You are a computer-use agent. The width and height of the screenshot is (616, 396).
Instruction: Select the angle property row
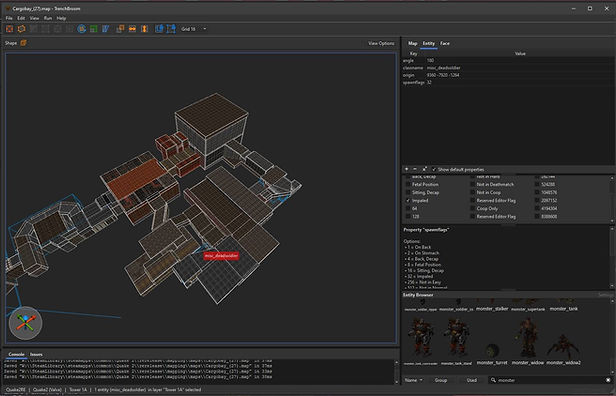pyautogui.click(x=507, y=60)
